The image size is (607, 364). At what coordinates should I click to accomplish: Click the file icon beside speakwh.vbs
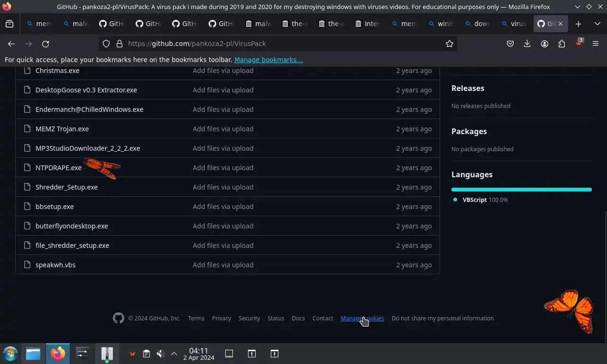pyautogui.click(x=27, y=265)
